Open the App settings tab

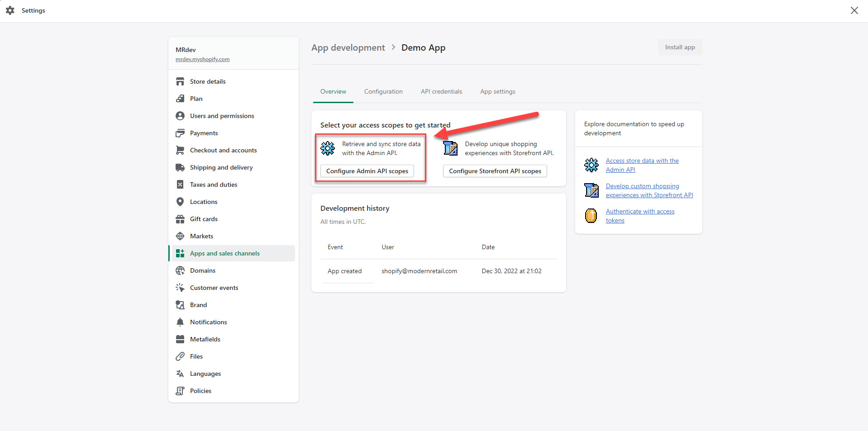point(498,91)
